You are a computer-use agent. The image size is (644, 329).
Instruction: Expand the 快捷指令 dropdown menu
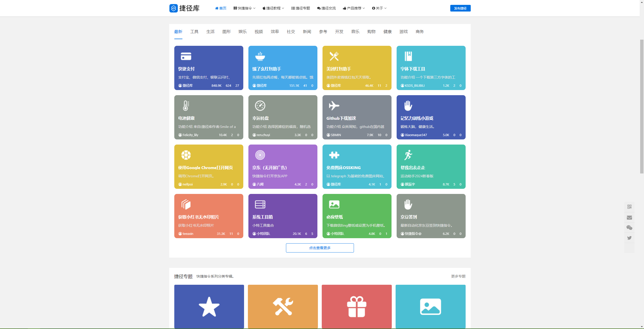point(244,8)
